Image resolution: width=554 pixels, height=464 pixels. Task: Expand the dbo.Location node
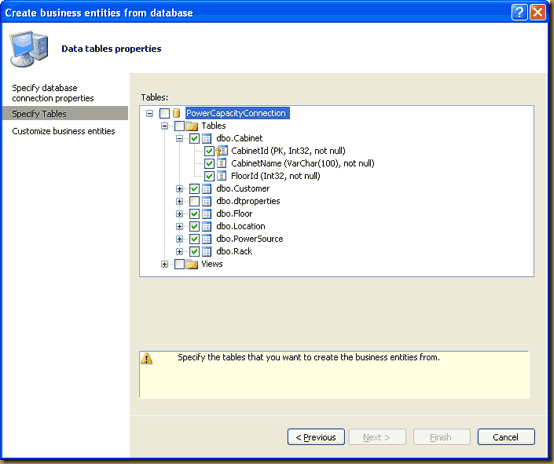pyautogui.click(x=179, y=227)
